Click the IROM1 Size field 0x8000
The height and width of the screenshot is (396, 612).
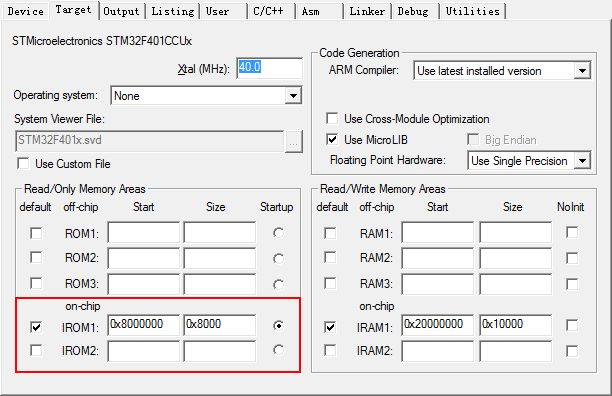pos(220,325)
